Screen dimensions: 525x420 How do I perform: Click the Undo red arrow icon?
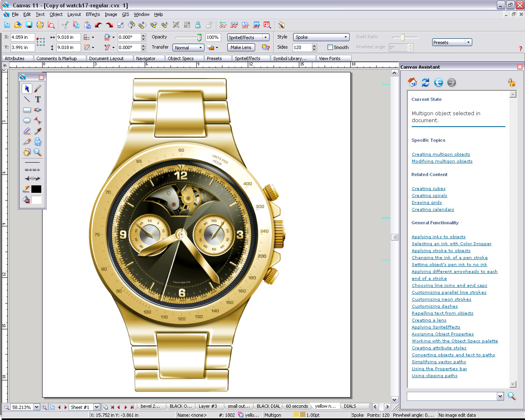(98, 25)
